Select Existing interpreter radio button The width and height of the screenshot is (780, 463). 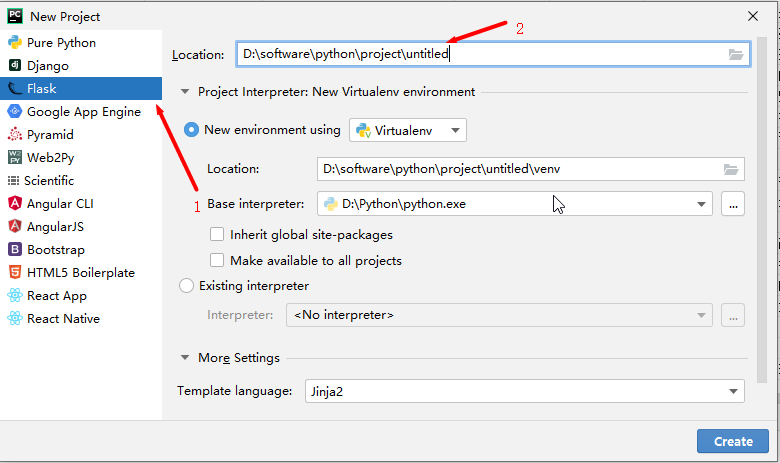point(186,285)
